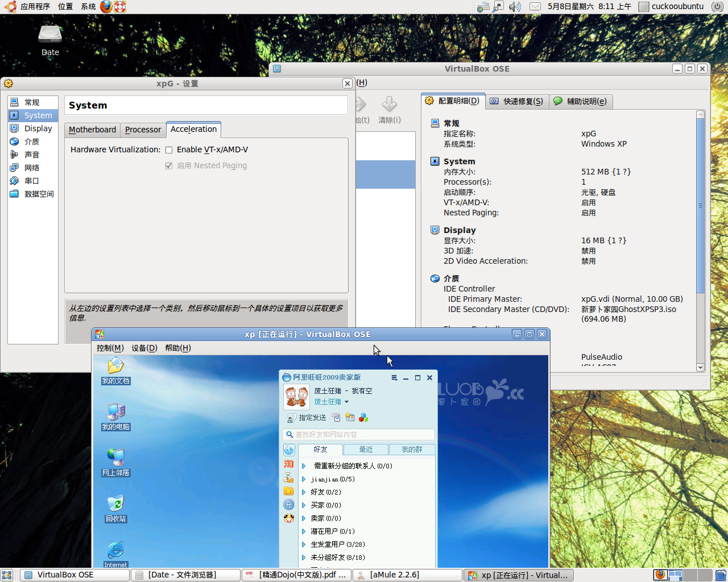Viewport: 728px width, 582px height.
Task: Click 指定发送 button in AliWangwang
Action: (307, 418)
